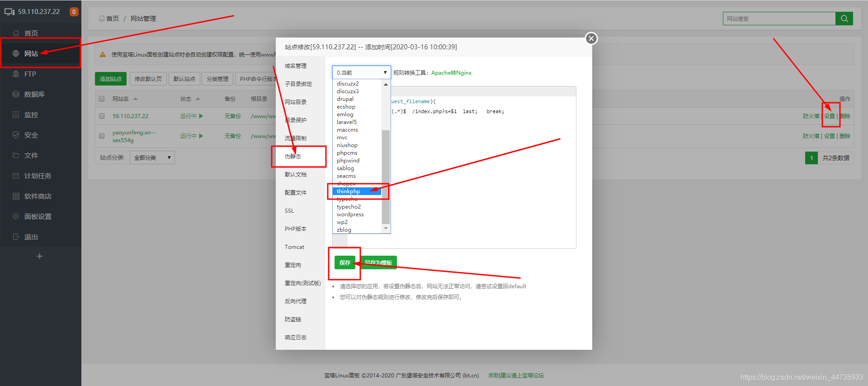This screenshot has width=868, height=386.
Task: Click 运行中 status of yaoyunfeng site
Action: [x=192, y=136]
